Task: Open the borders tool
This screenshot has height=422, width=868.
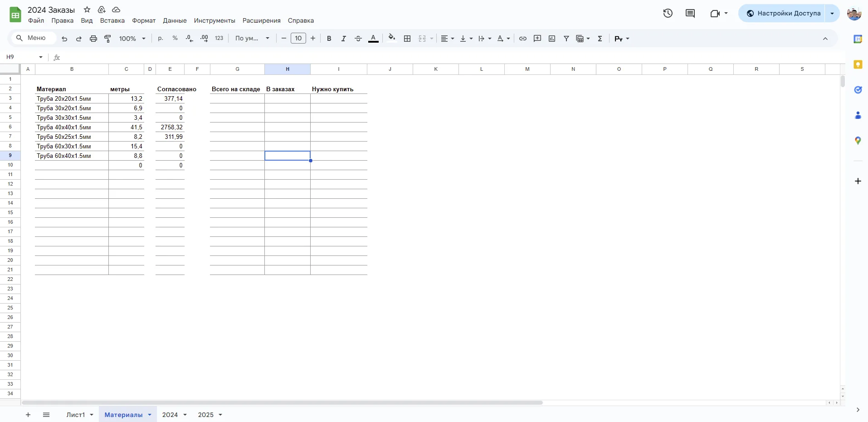Action: pyautogui.click(x=407, y=39)
